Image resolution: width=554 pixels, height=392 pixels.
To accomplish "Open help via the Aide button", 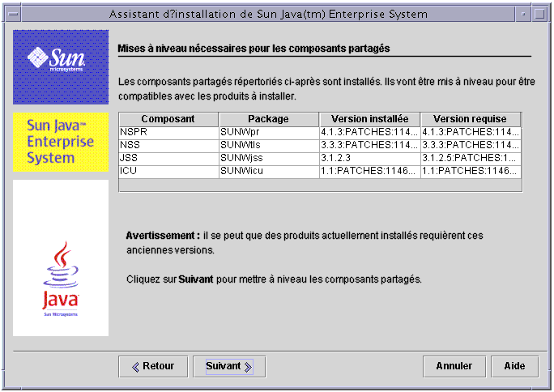I will pos(514,367).
